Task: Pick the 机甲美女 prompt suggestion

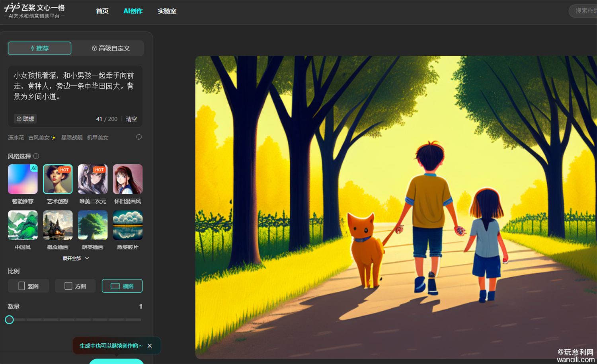Action: [98, 137]
